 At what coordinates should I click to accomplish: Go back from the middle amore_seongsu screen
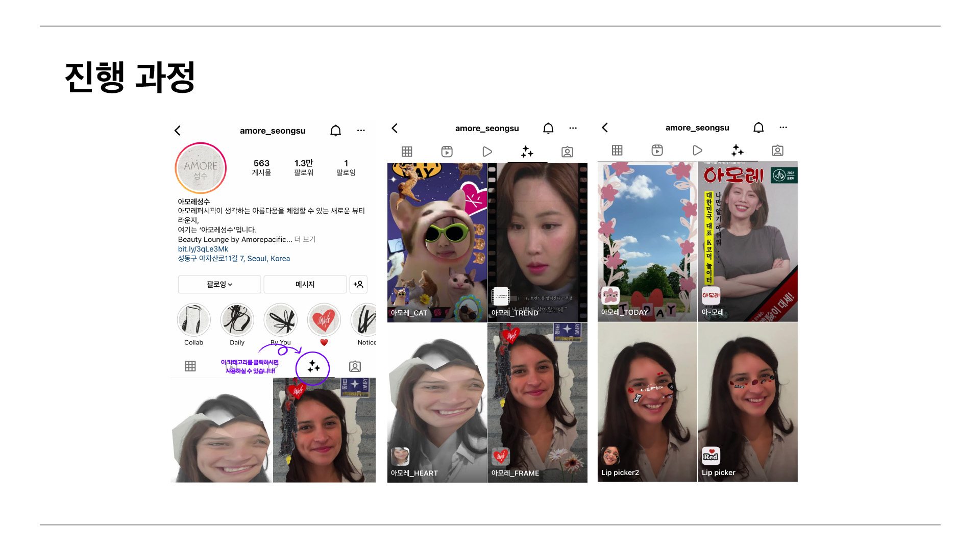click(x=395, y=128)
